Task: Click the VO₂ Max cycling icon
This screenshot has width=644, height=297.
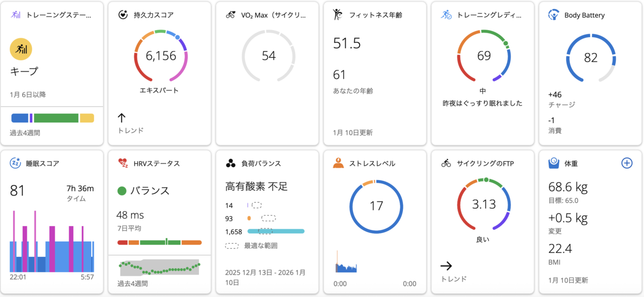Action: pos(231,15)
